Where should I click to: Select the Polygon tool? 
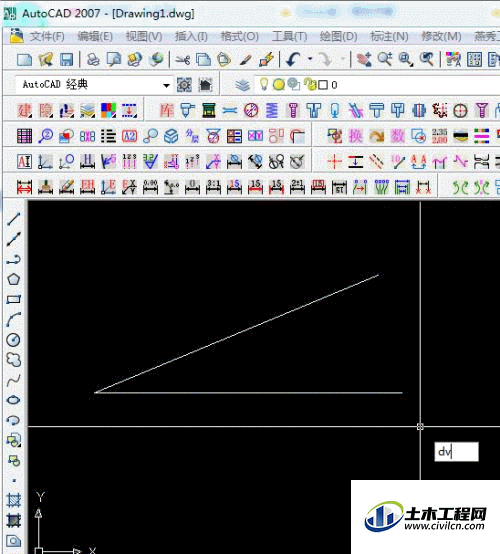(x=14, y=279)
